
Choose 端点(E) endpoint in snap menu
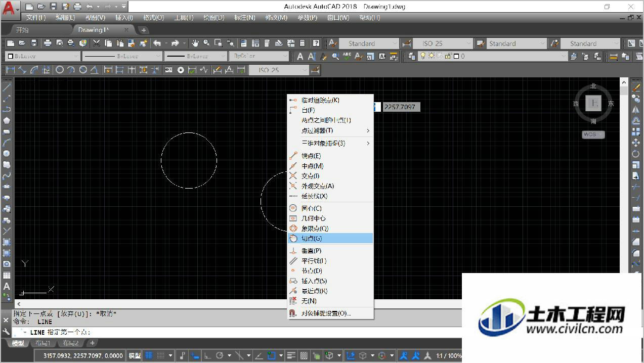click(x=330, y=156)
